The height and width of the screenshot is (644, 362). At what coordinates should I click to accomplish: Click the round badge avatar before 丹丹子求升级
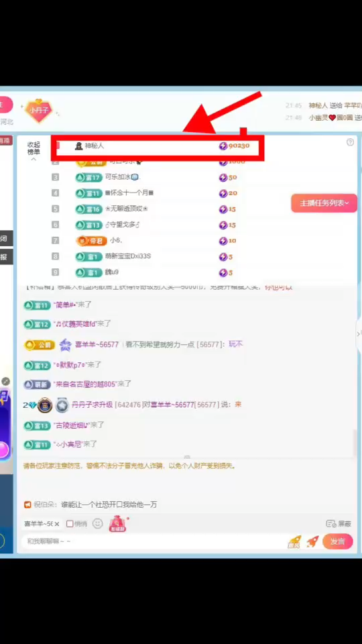(x=45, y=405)
